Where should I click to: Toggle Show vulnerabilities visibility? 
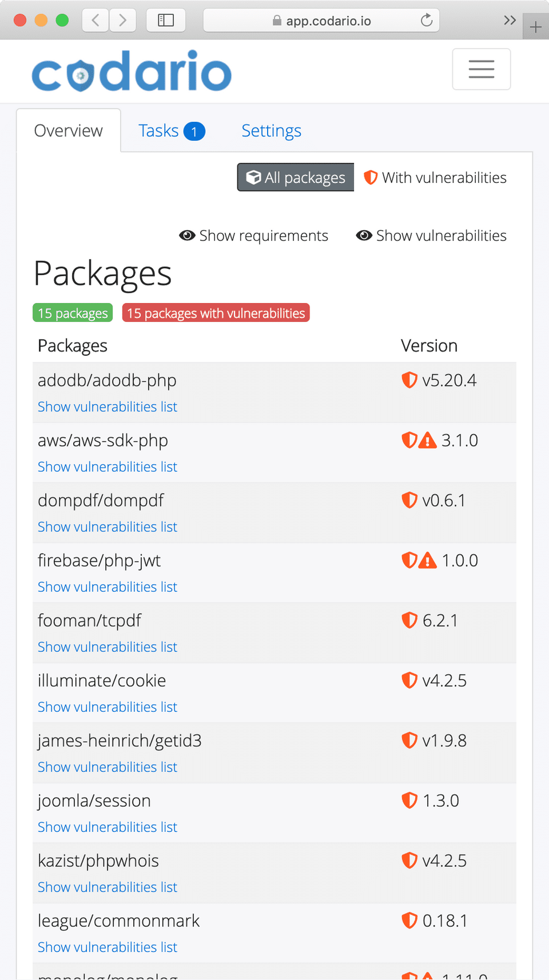click(x=431, y=236)
